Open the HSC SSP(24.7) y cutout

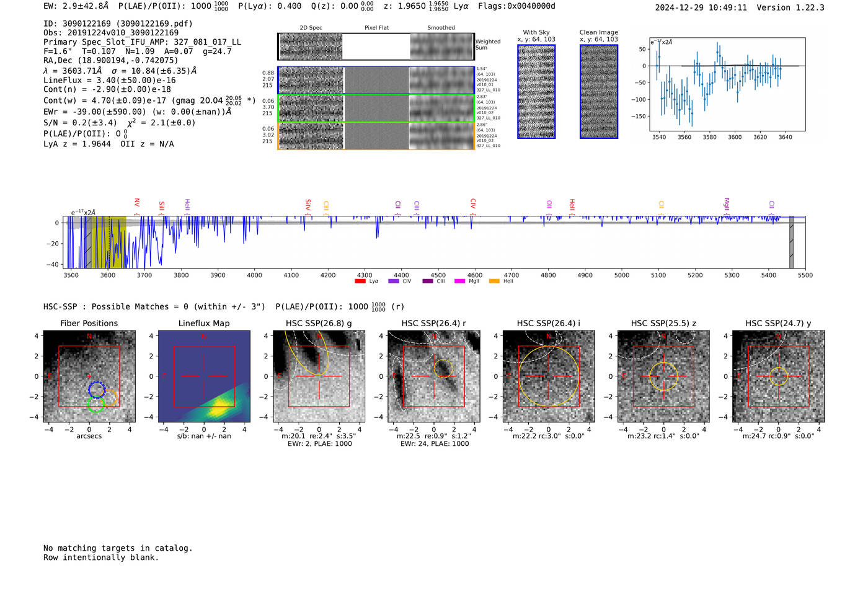(779, 376)
